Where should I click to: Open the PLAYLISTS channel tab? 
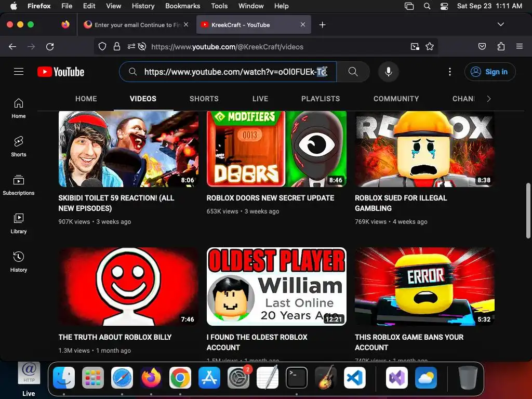(321, 99)
